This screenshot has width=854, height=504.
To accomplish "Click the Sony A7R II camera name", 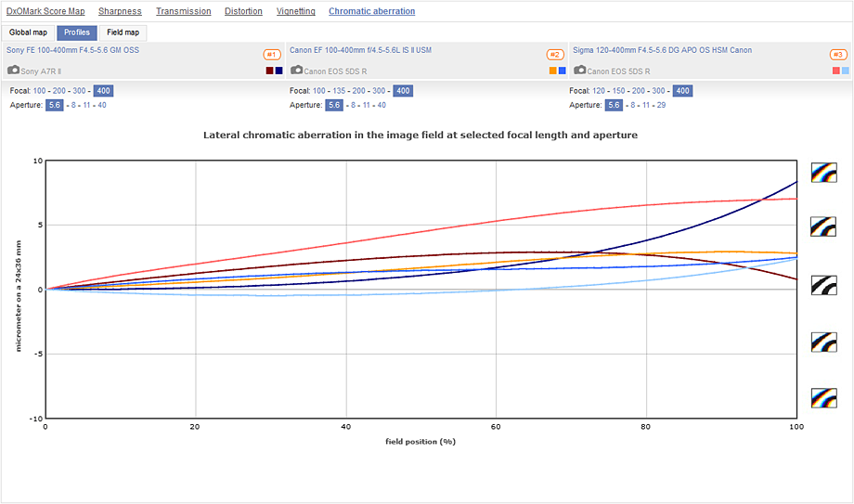I will (x=42, y=71).
